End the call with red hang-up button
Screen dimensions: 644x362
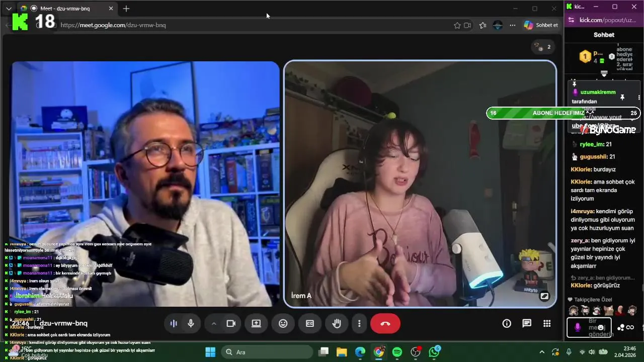[x=385, y=324]
